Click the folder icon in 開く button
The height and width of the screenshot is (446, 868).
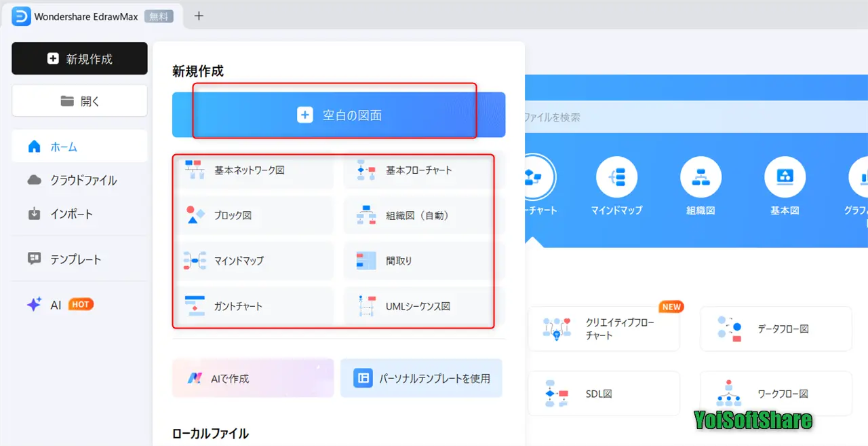click(67, 101)
